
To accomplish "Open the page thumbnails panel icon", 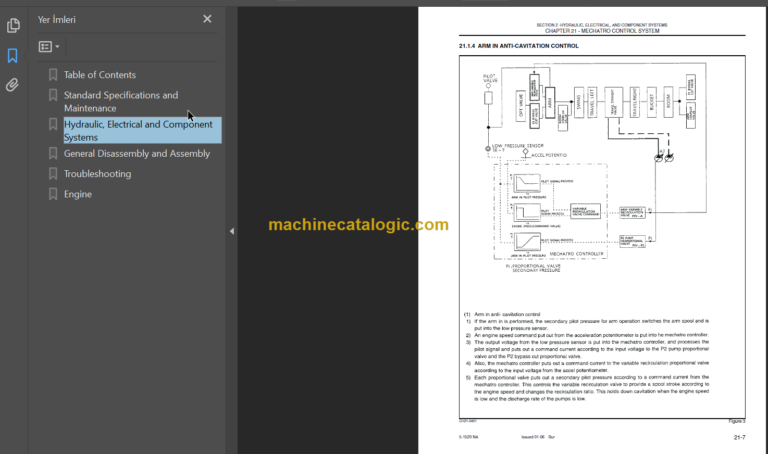I will click(13, 25).
